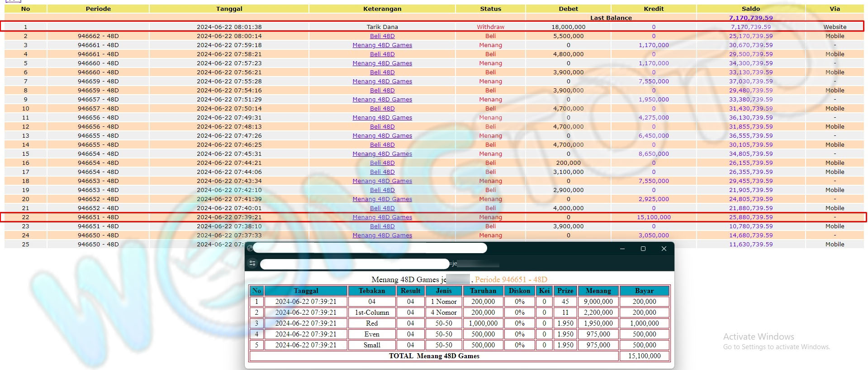Click the TOTAL Menang 48D Games amount 15,100,000
868x370 pixels.
pyautogui.click(x=644, y=356)
